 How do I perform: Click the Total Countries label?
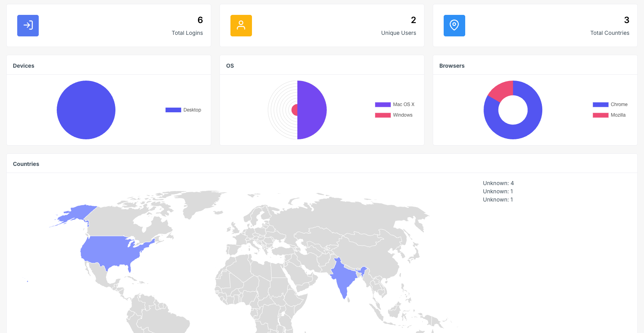tap(610, 33)
